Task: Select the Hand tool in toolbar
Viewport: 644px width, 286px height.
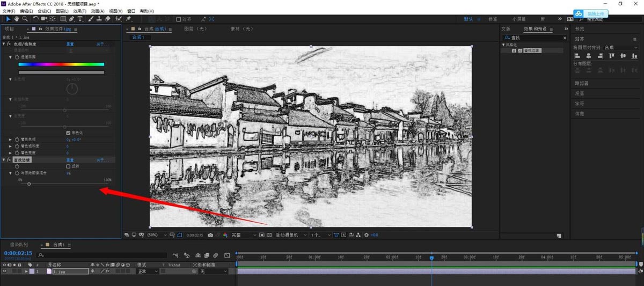Action: pos(17,19)
